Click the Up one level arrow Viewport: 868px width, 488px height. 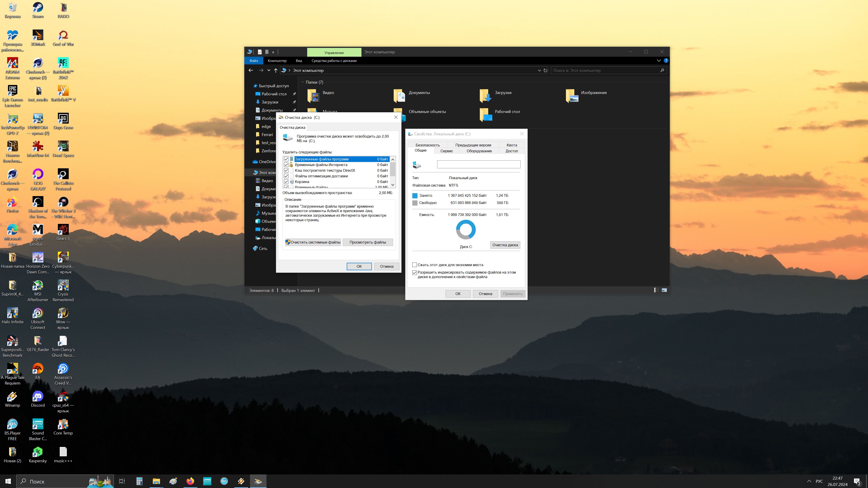click(x=276, y=70)
